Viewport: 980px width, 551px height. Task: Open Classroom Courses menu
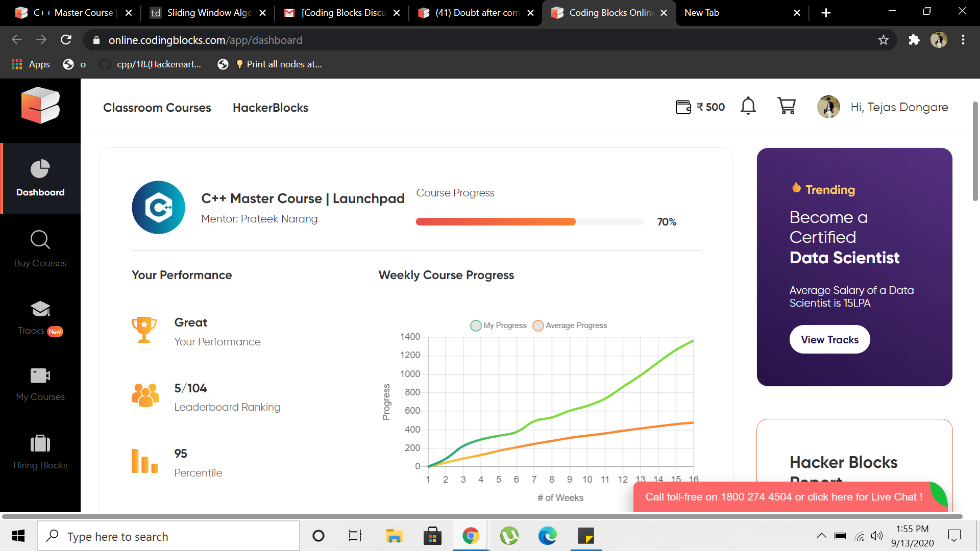click(x=157, y=108)
